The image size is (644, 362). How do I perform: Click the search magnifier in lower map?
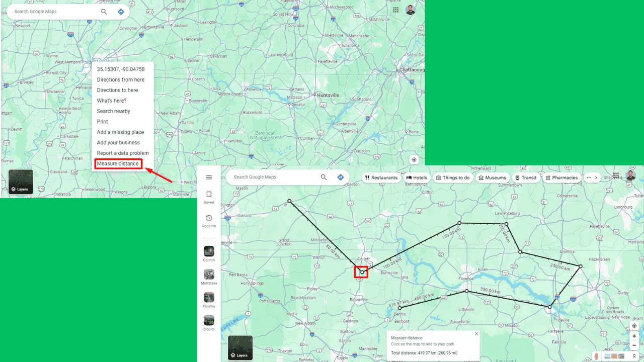324,177
